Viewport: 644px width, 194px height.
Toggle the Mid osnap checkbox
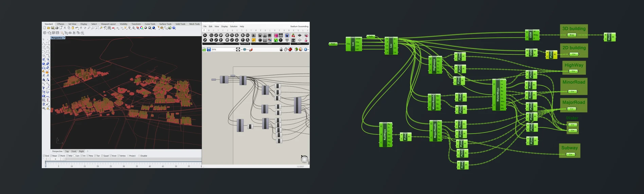pos(67,156)
